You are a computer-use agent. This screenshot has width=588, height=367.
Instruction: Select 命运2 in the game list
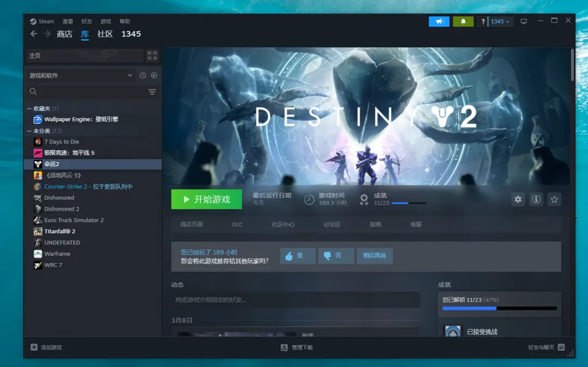click(x=93, y=164)
